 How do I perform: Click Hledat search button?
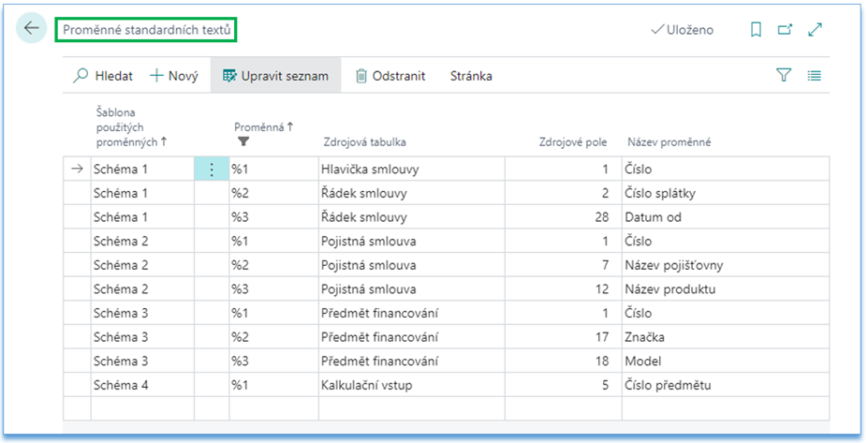tap(104, 76)
